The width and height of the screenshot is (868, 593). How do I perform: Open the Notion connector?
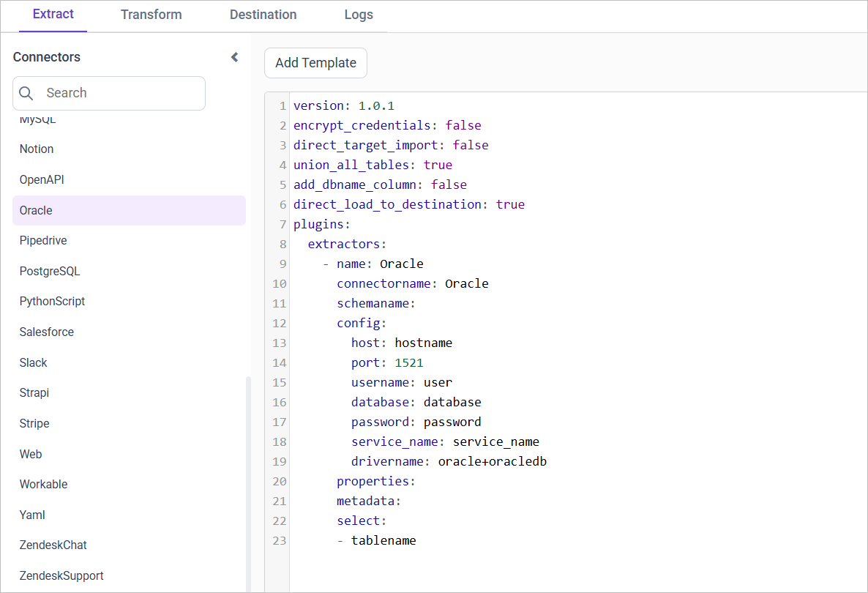coord(36,149)
